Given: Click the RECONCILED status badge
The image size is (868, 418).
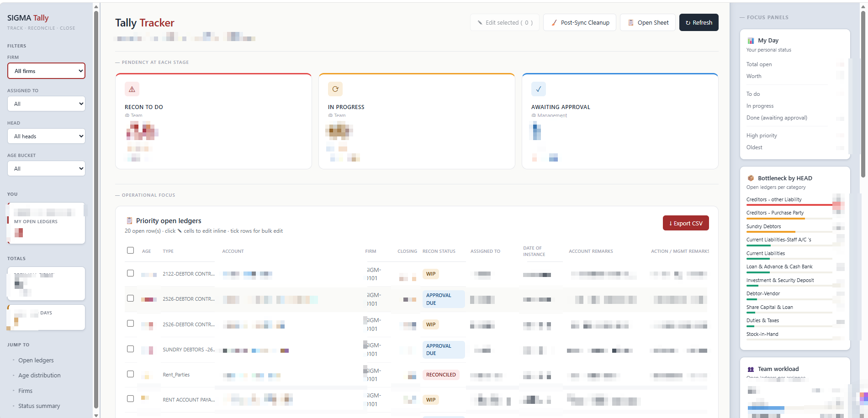Looking at the screenshot, I should [441, 375].
